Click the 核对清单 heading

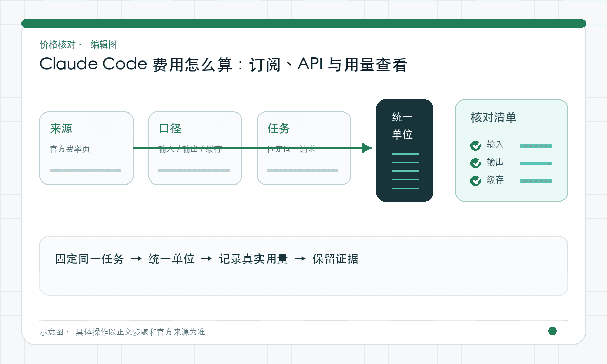tap(493, 118)
